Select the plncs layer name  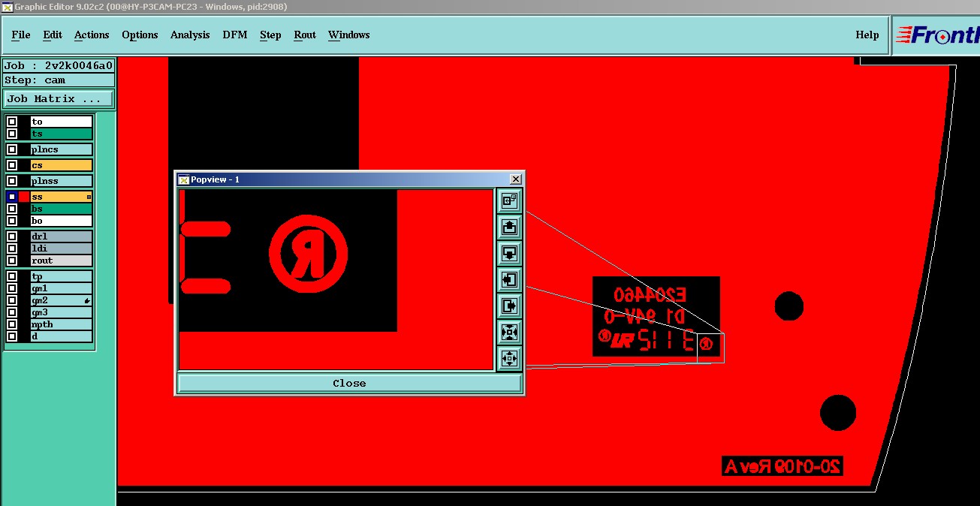pos(62,149)
